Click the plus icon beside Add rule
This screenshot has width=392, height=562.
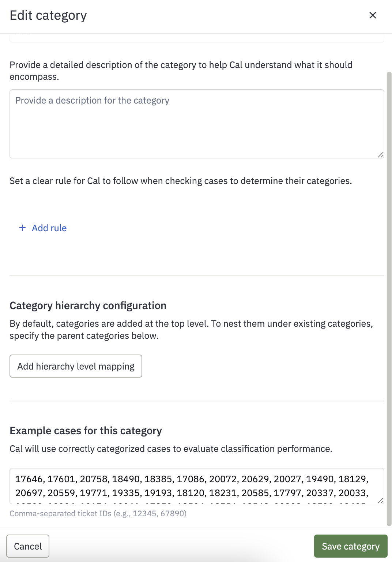pyautogui.click(x=22, y=228)
